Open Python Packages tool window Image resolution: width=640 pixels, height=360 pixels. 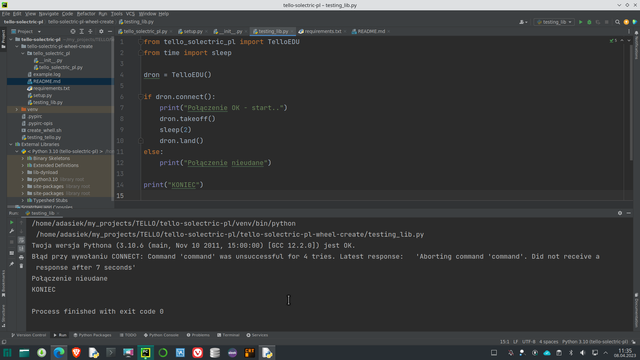click(x=92, y=335)
